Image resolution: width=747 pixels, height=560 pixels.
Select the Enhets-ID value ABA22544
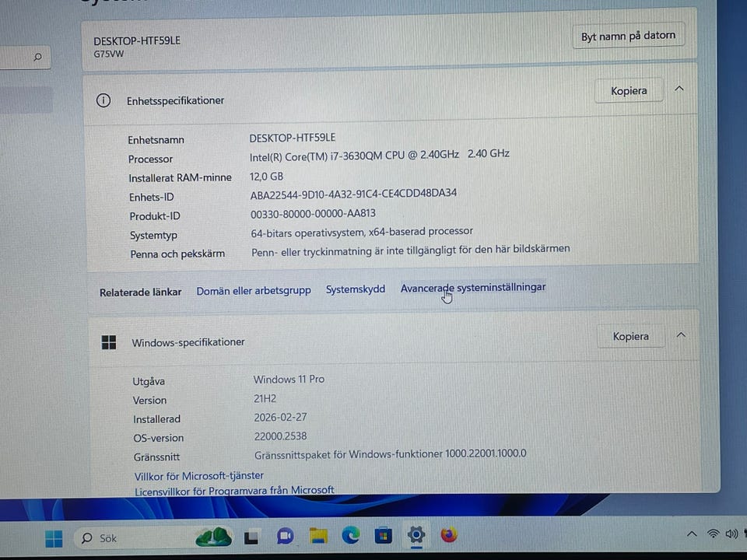point(353,194)
